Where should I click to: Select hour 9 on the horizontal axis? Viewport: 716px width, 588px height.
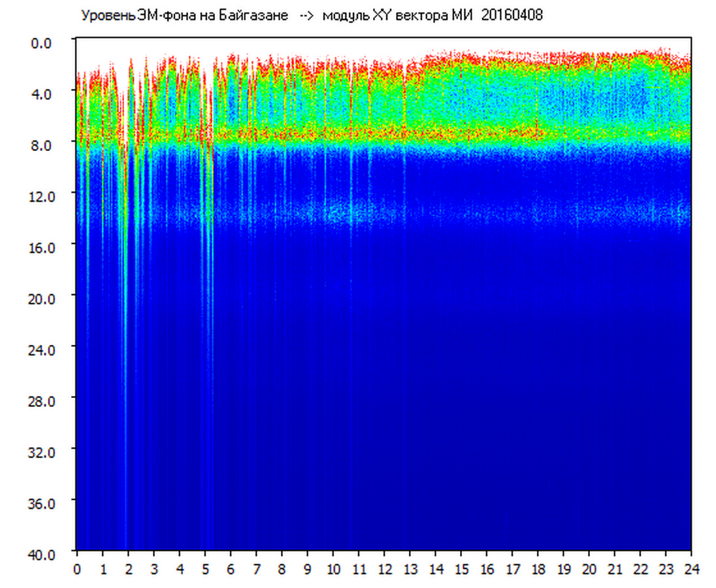coord(308,569)
